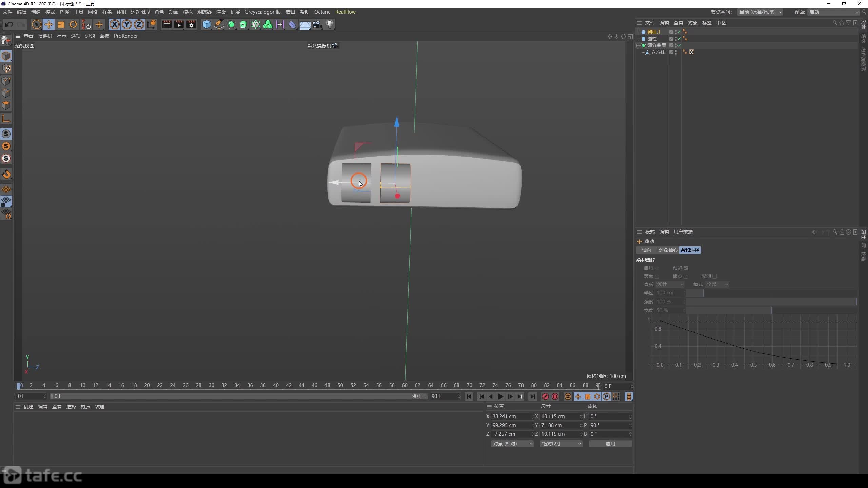Select the 立方体 object in the tree

coord(658,52)
